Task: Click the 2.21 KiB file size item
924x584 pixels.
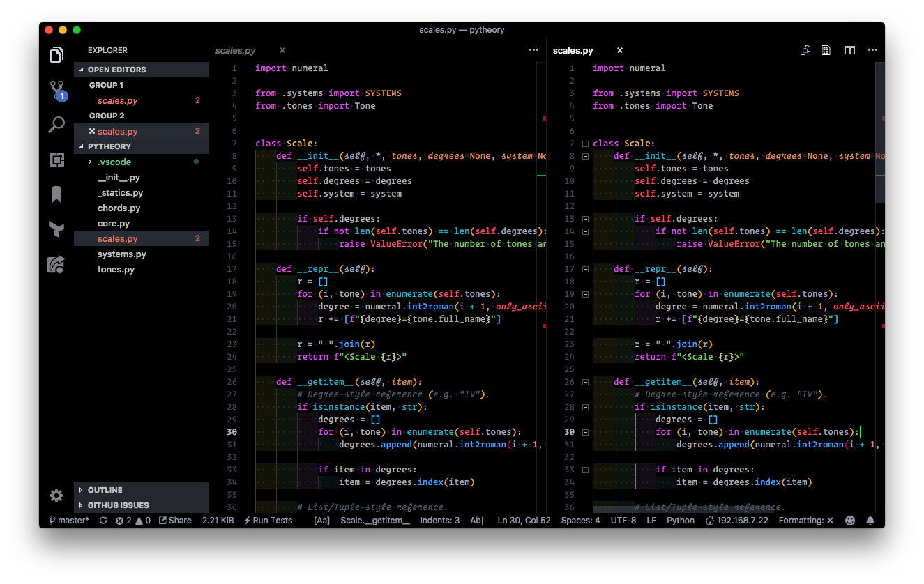Action: tap(218, 521)
